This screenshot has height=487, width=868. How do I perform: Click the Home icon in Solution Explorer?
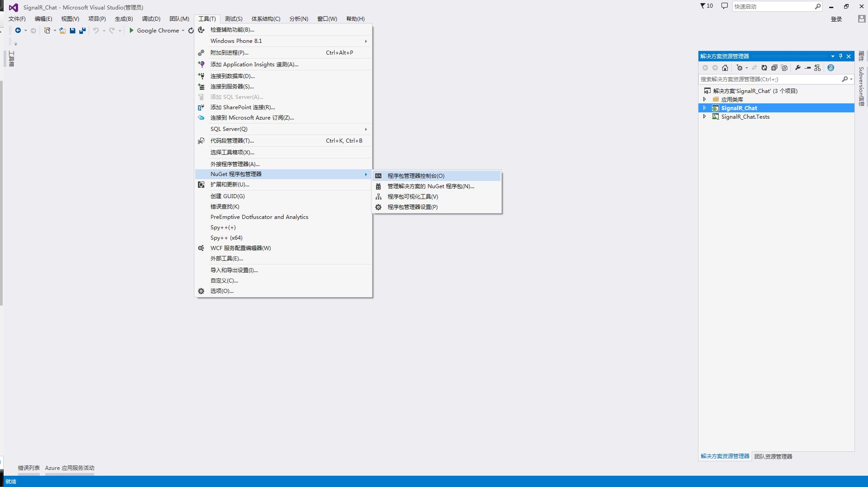(x=725, y=68)
